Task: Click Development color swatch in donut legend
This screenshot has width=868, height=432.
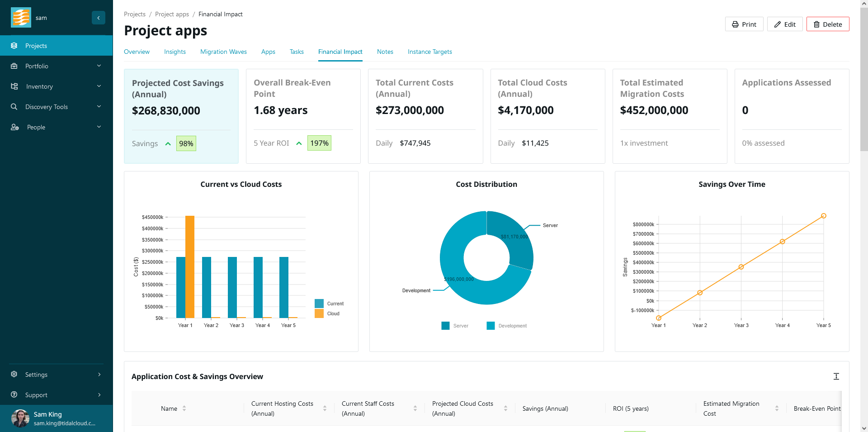Action: pos(491,326)
